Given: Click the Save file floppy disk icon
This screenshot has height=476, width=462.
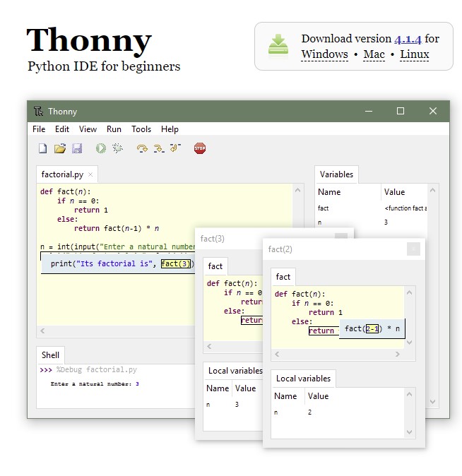Looking at the screenshot, I should 77,148.
